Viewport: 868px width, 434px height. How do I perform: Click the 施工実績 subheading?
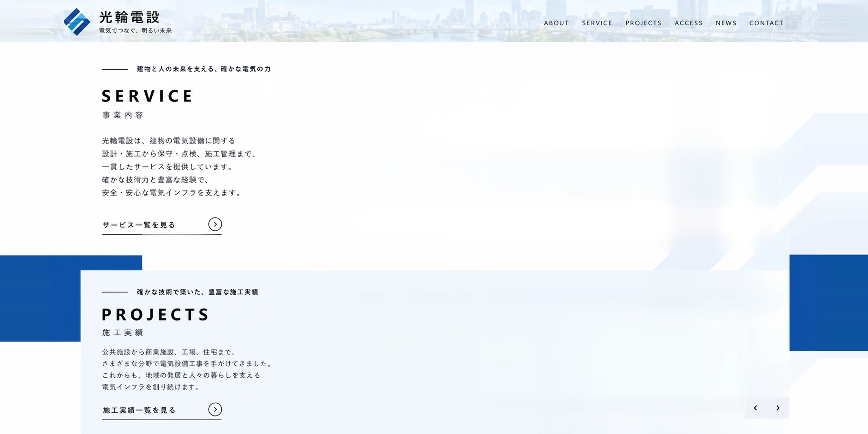coord(123,333)
